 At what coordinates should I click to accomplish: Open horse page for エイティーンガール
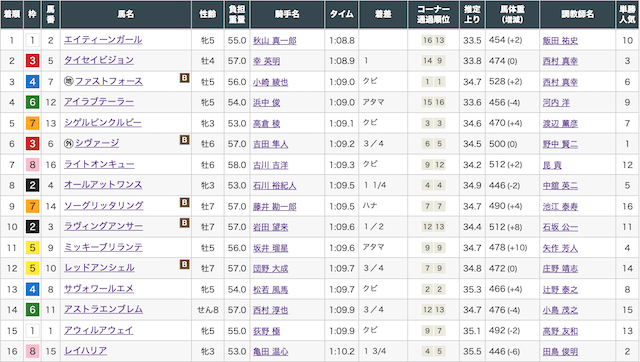point(103,40)
